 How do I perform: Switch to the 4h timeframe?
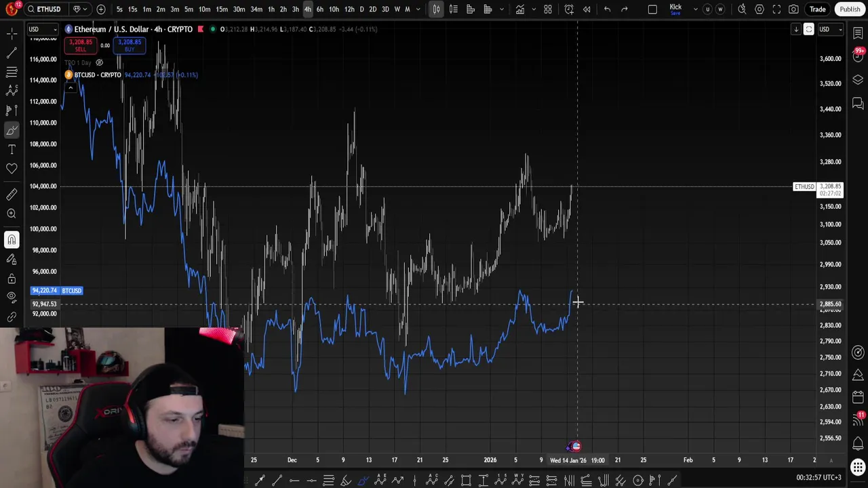[308, 9]
